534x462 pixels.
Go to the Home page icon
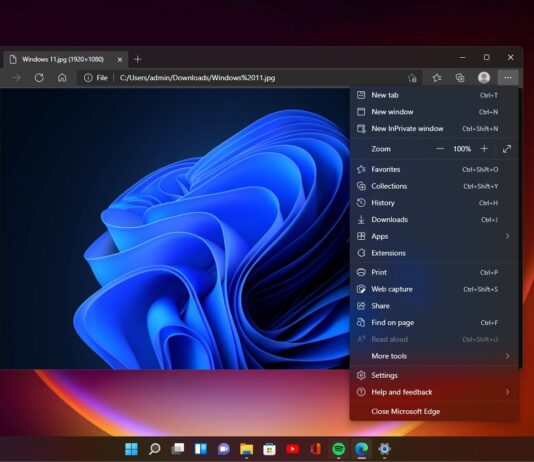coord(62,78)
